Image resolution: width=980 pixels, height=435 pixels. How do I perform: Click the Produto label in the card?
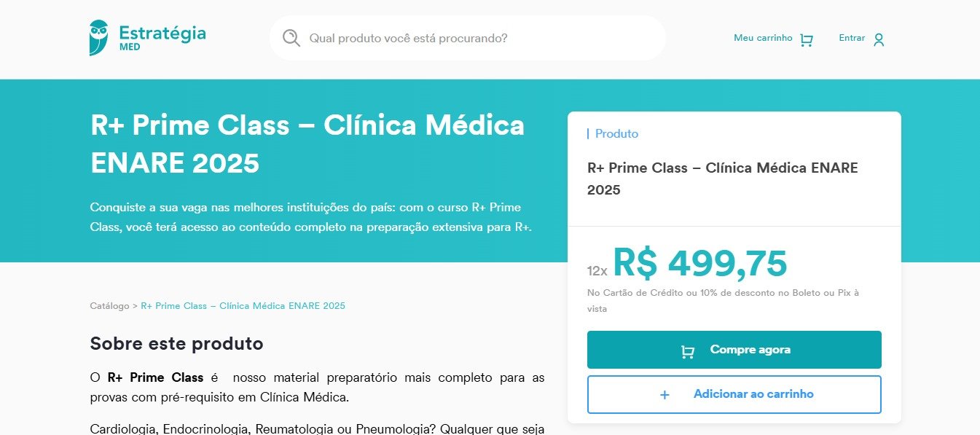(x=616, y=134)
